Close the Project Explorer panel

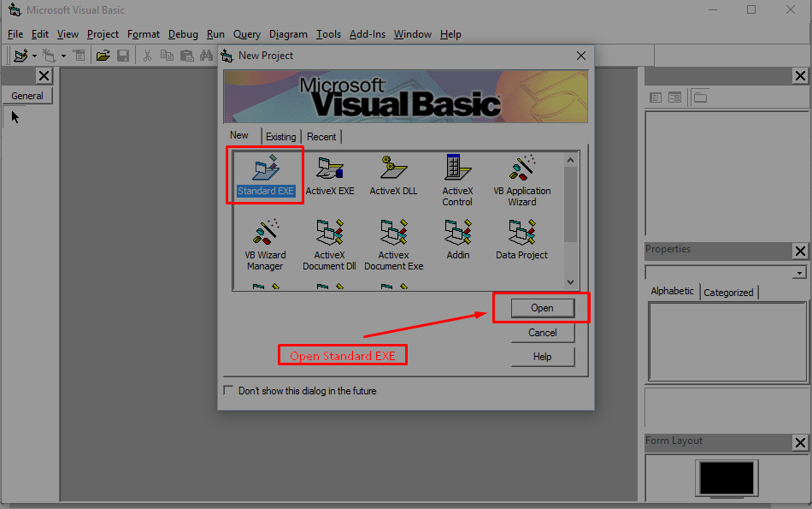point(800,76)
